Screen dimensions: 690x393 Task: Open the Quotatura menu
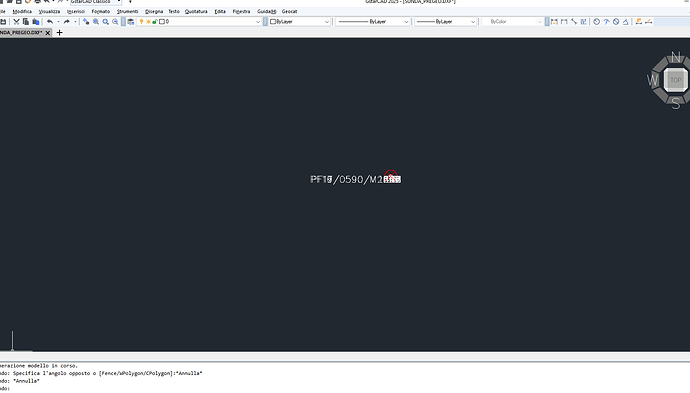pos(196,11)
